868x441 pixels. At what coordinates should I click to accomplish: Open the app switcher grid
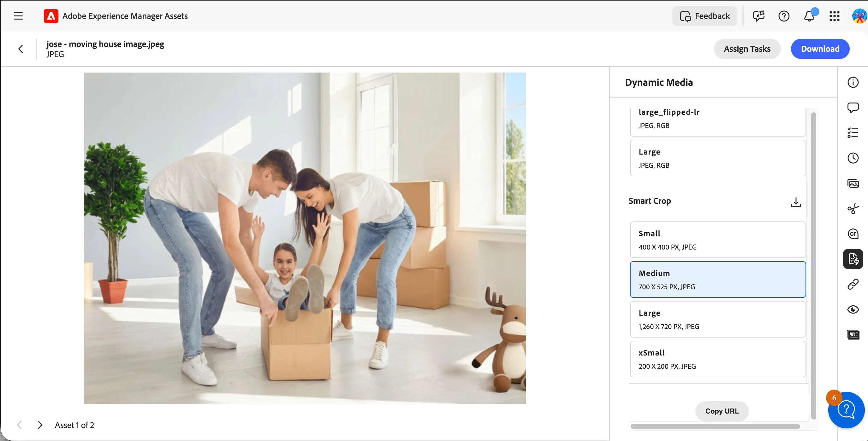pos(834,16)
